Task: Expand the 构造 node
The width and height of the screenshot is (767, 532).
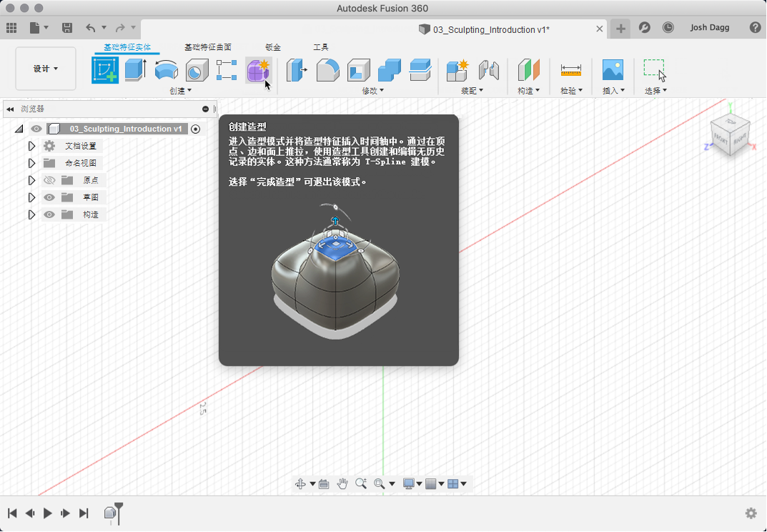Action: tap(31, 215)
